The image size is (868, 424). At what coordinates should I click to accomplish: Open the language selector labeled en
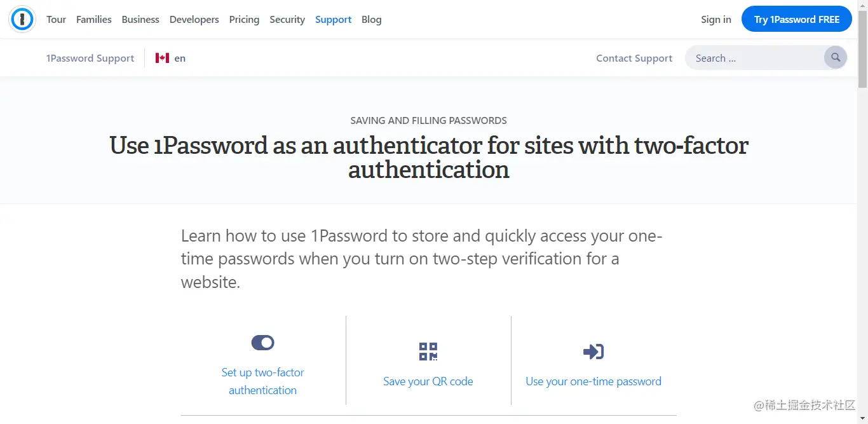click(x=180, y=58)
